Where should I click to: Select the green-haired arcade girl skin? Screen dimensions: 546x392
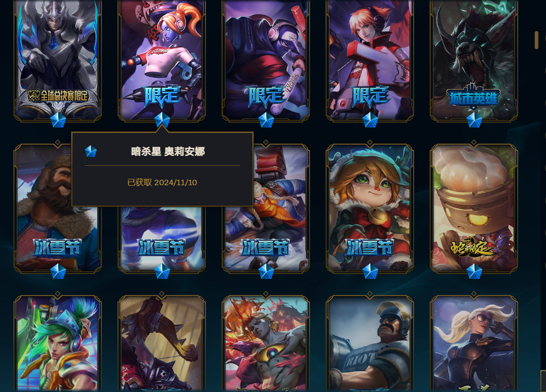[58, 343]
